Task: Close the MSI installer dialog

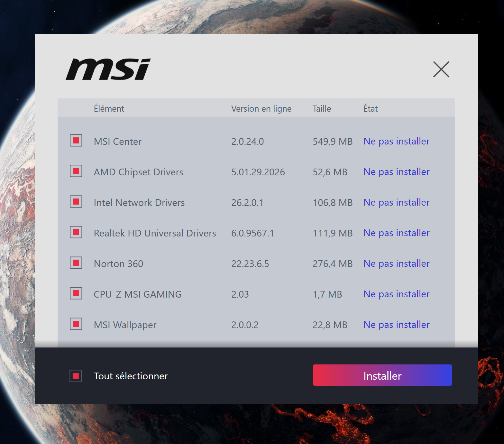Action: pyautogui.click(x=441, y=69)
